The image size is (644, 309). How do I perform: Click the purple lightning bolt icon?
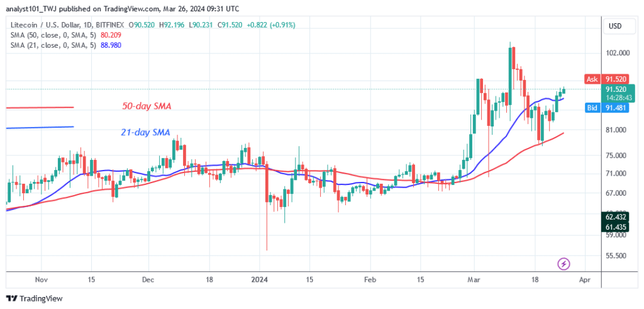click(x=564, y=264)
